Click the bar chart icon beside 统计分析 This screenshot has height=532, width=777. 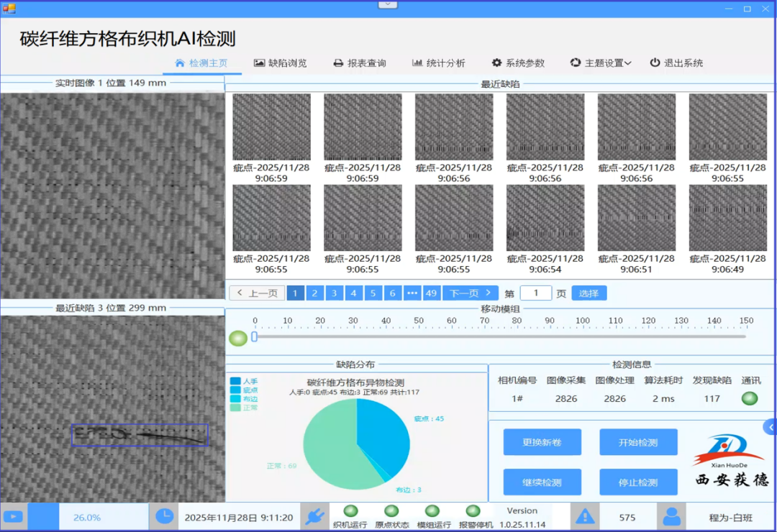click(417, 63)
